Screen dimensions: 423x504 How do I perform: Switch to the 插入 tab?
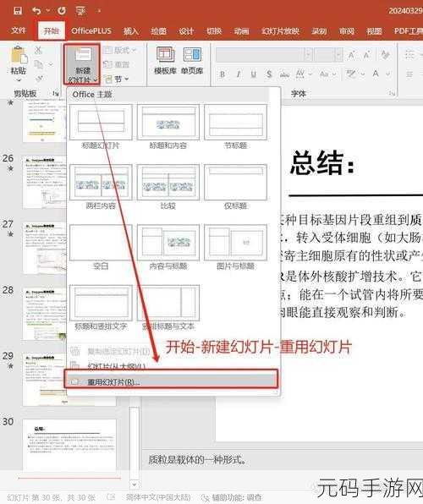(131, 31)
